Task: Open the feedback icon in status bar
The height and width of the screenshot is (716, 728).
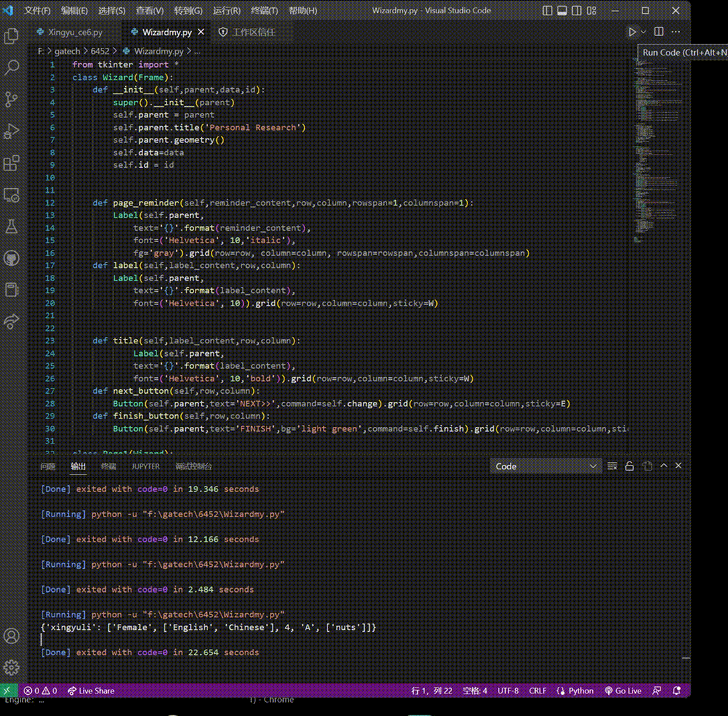Action: tap(656, 690)
